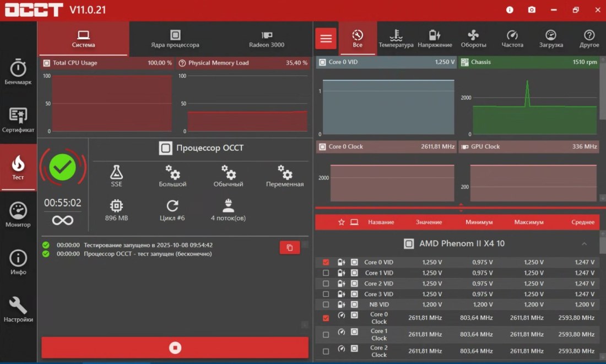Viewport: 606px width, 364px height.
Task: Open the Info section in sidebar
Action: click(x=18, y=262)
